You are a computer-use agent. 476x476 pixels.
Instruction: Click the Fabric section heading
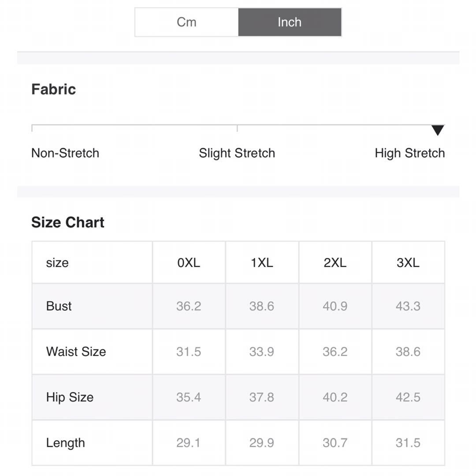pos(53,89)
